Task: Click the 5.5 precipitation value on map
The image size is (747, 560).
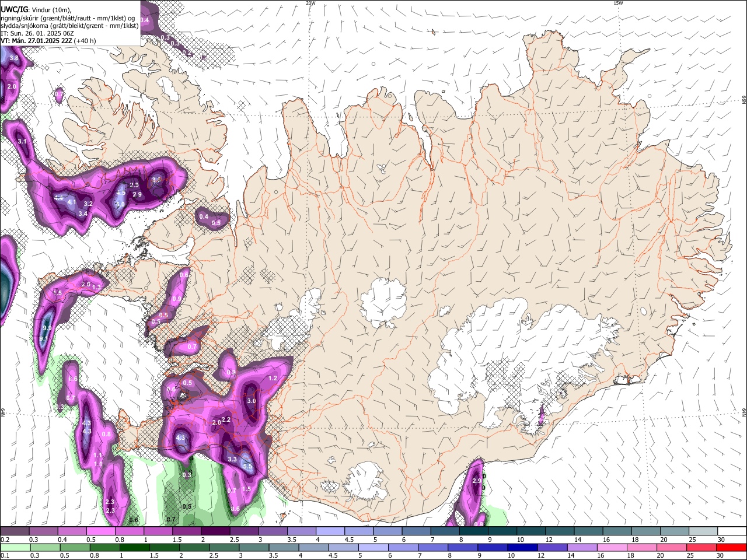Action: [x=247, y=467]
